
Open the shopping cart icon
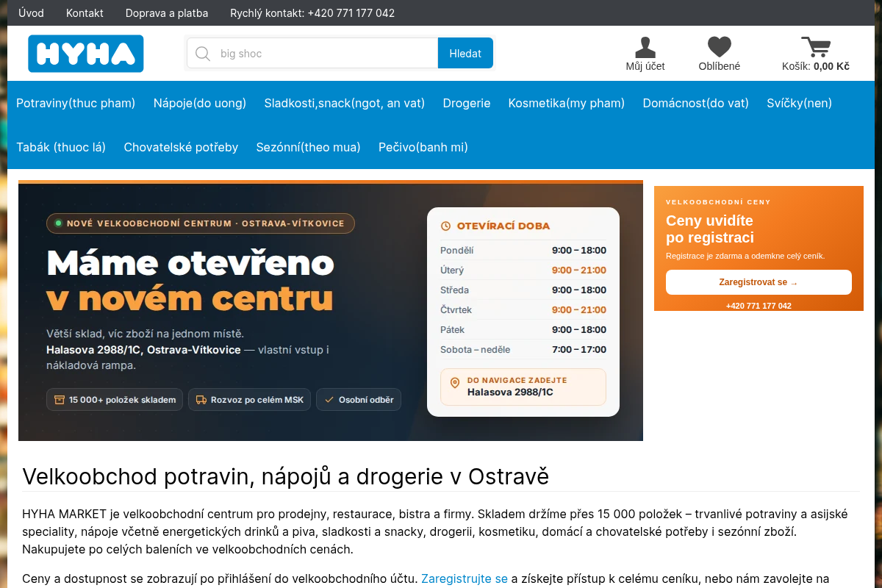tap(816, 47)
